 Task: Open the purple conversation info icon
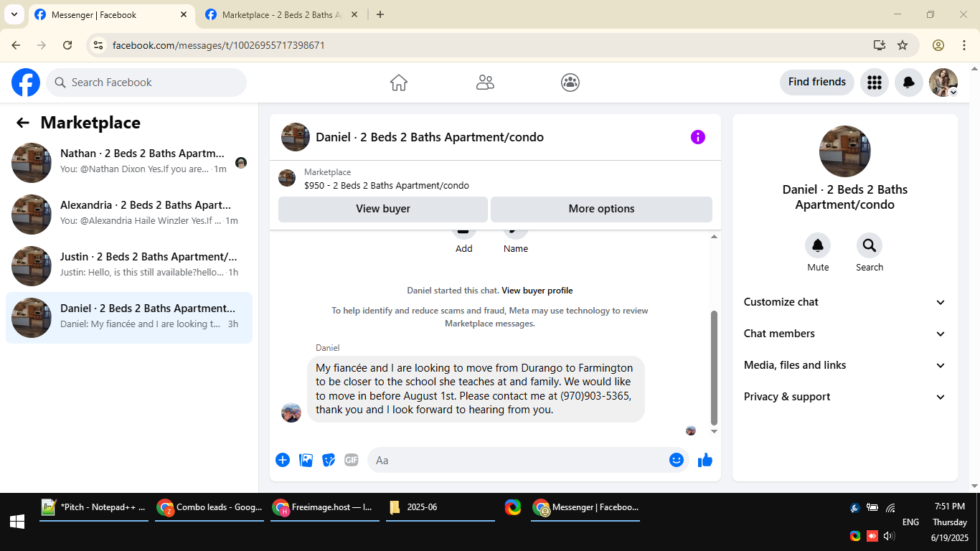tap(698, 137)
